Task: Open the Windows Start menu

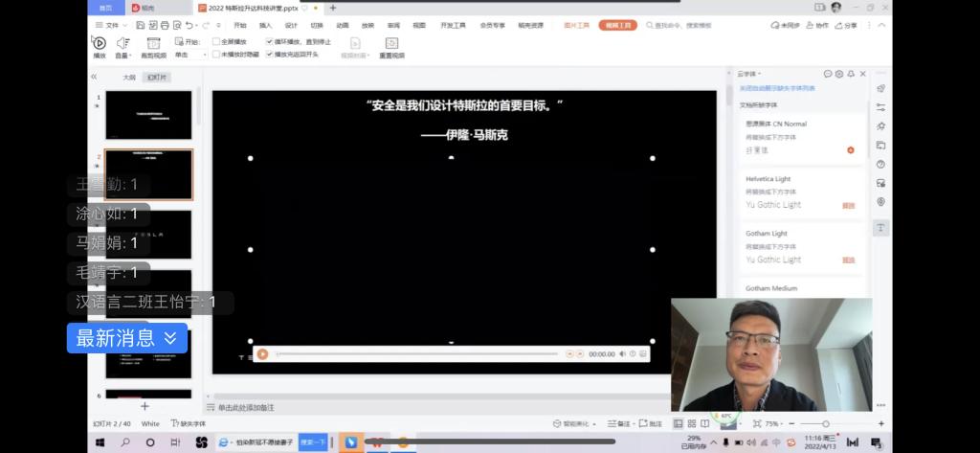Action: (x=100, y=442)
